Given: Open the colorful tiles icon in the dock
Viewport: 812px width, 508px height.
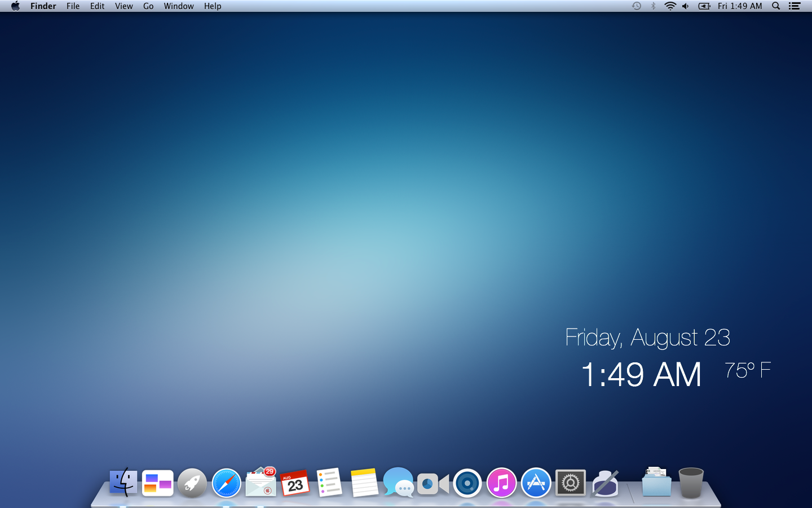Looking at the screenshot, I should pyautogui.click(x=157, y=483).
